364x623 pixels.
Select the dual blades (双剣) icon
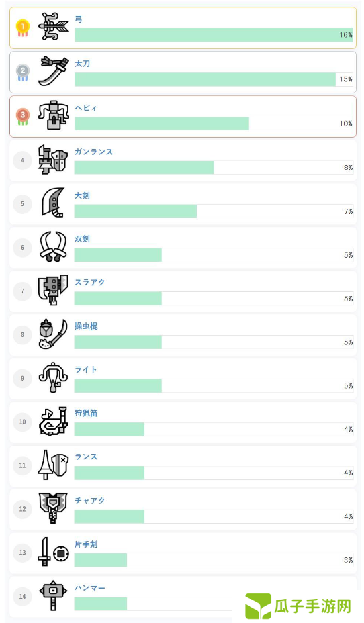click(53, 247)
